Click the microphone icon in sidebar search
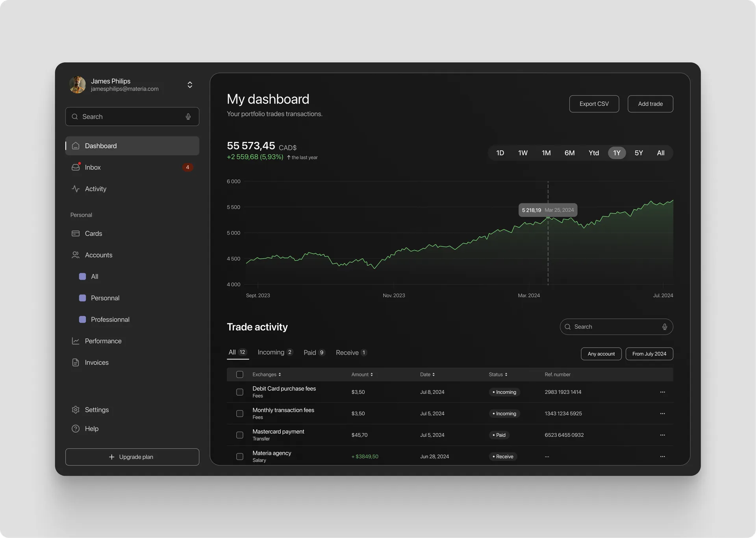The image size is (756, 538). click(188, 117)
